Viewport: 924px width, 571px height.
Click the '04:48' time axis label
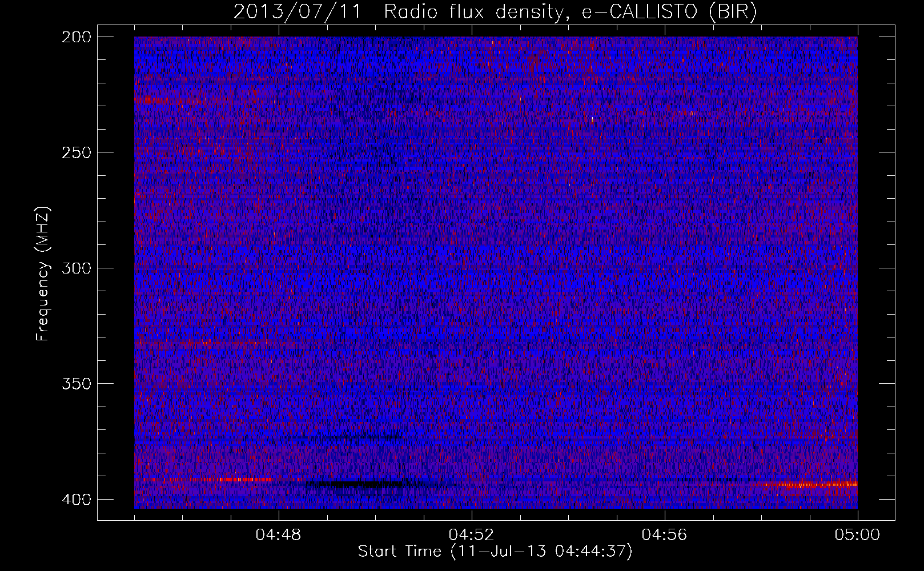click(x=279, y=535)
